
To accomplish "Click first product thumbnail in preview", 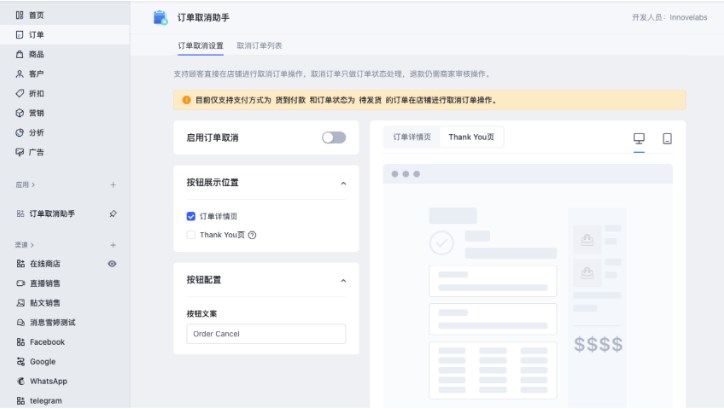I will 587,240.
